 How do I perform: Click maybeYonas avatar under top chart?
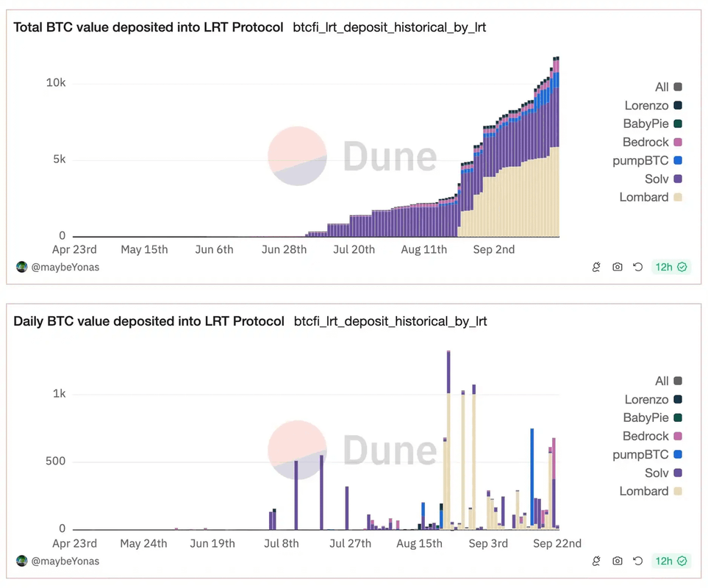point(22,267)
